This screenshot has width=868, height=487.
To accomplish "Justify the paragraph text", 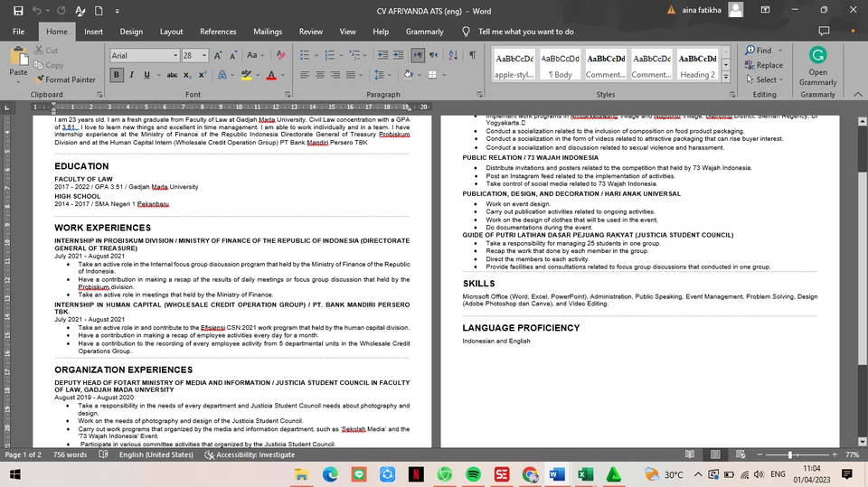I will [351, 75].
